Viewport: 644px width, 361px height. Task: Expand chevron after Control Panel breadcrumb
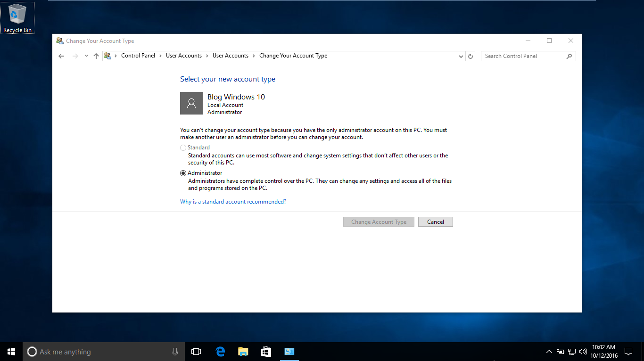[161, 56]
